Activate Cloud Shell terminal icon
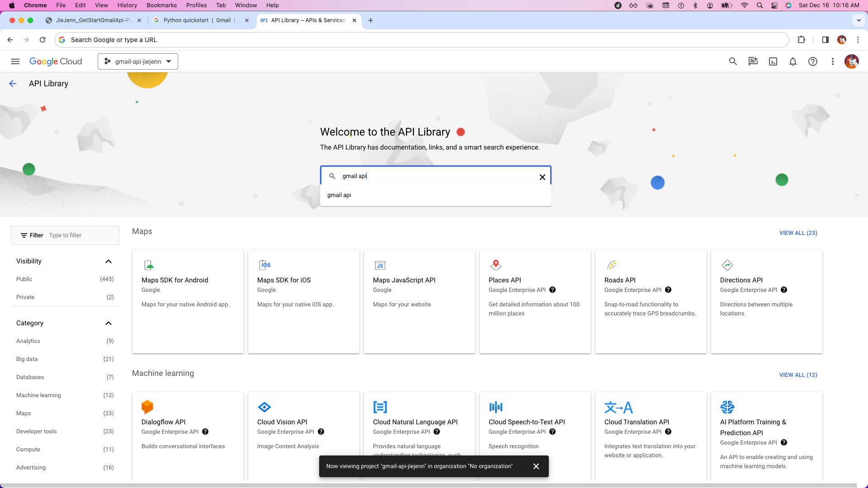868x488 pixels. (773, 61)
